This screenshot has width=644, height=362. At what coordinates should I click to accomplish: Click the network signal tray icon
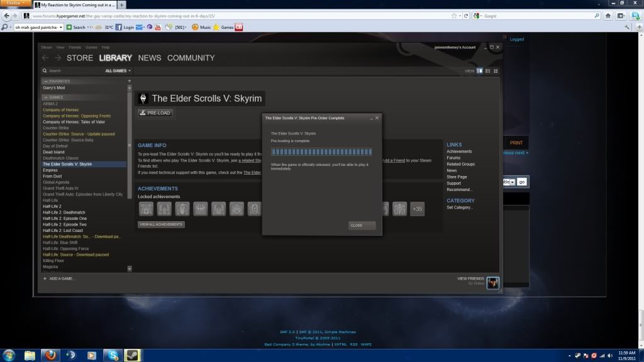coord(602,356)
